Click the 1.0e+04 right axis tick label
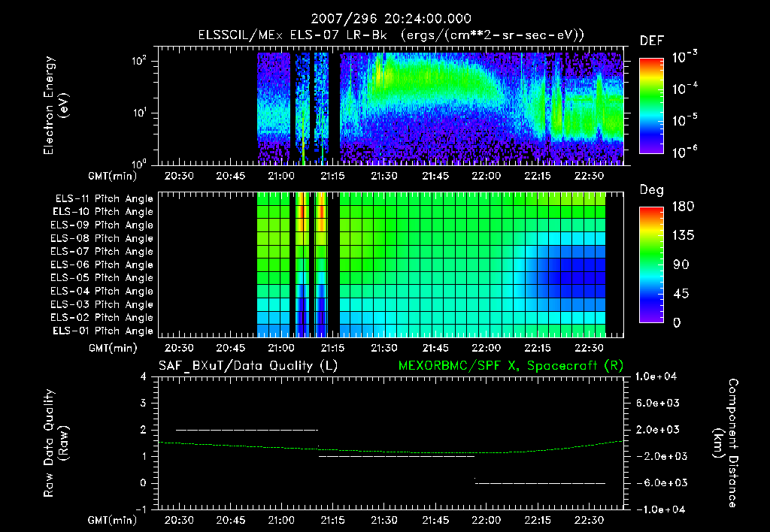This screenshot has height=532, width=770. 656,377
